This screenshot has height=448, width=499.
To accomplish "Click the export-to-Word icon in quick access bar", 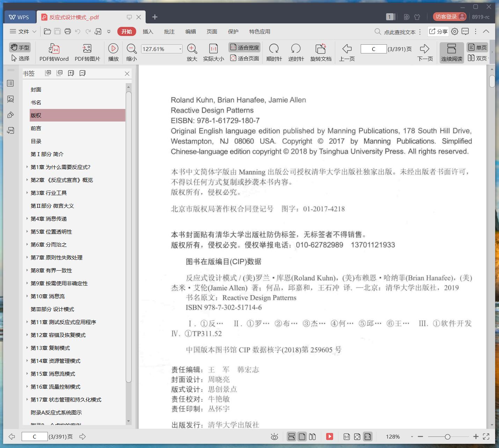I will (x=98, y=31).
